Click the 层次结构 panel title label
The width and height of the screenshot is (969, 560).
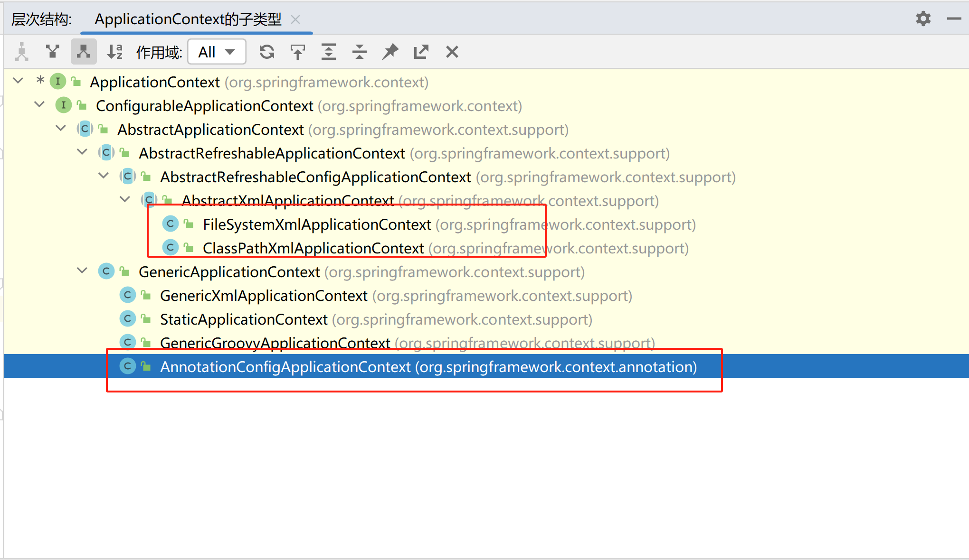[x=42, y=19]
